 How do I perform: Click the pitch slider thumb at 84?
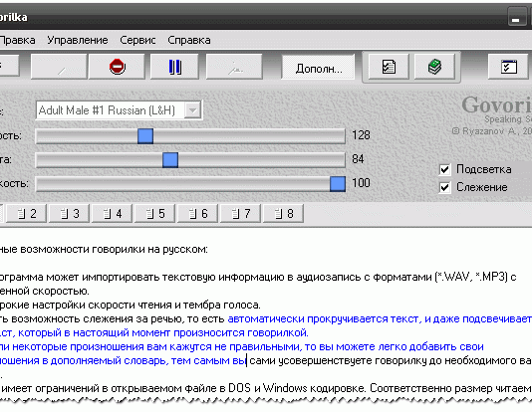(x=170, y=159)
